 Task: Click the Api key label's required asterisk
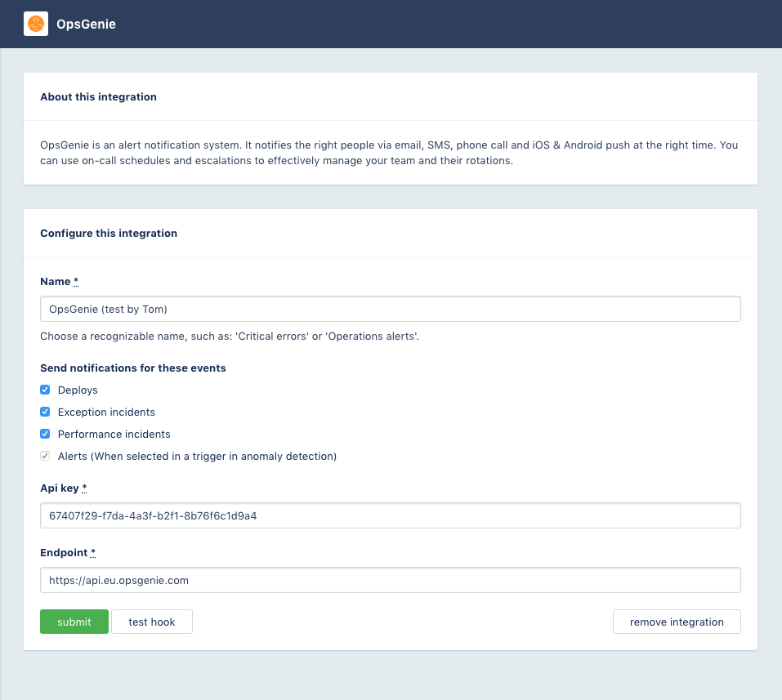[84, 488]
